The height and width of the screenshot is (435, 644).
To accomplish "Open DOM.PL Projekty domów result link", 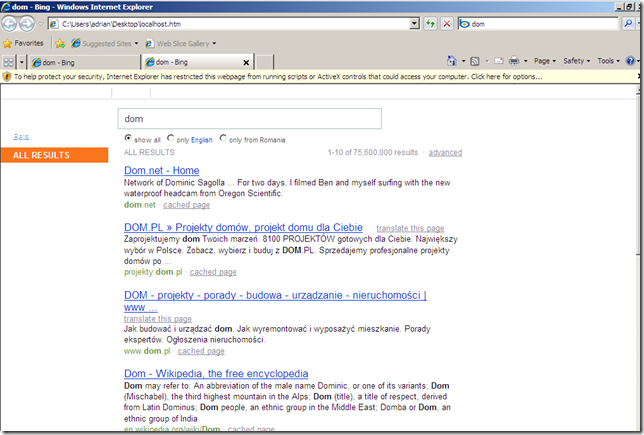I will coord(243,227).
